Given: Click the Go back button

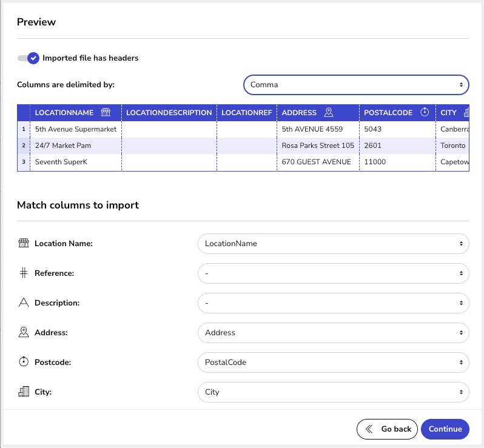Looking at the screenshot, I should click(387, 429).
